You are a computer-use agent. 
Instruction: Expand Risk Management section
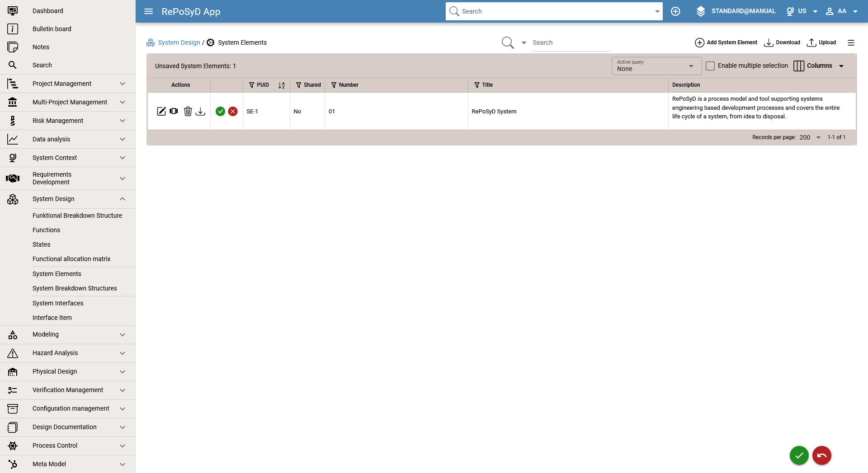coord(68,121)
